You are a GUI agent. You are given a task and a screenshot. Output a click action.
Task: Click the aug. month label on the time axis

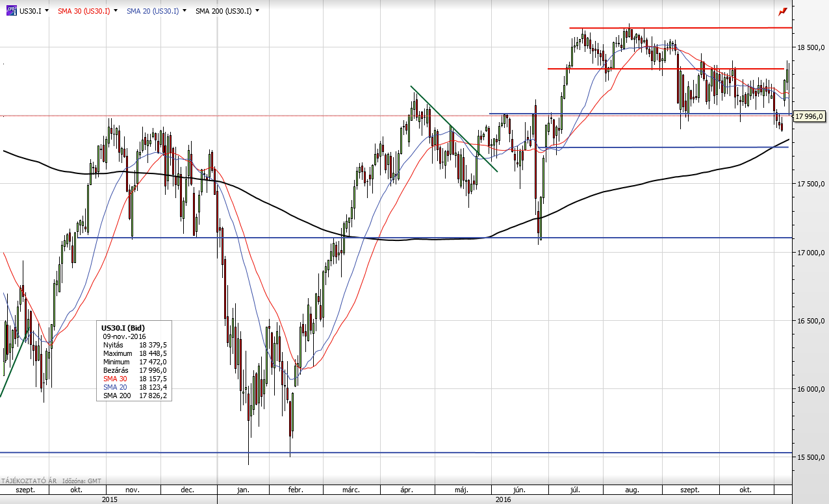pos(632,490)
